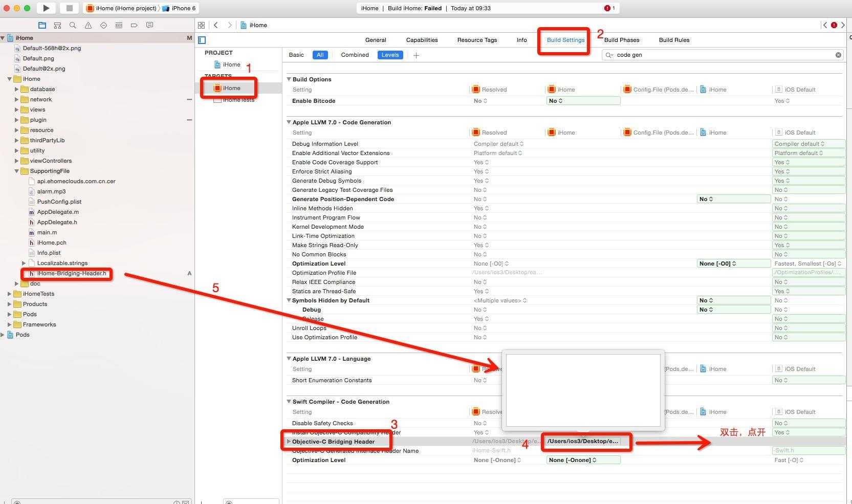Screen dimensions: 852x504
Task: Select Default-568h@2x.png in the navigator
Action: tap(52, 48)
